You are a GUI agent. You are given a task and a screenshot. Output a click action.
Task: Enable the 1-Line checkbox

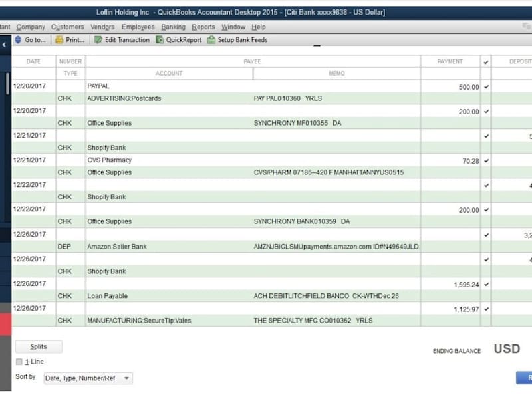tap(19, 362)
